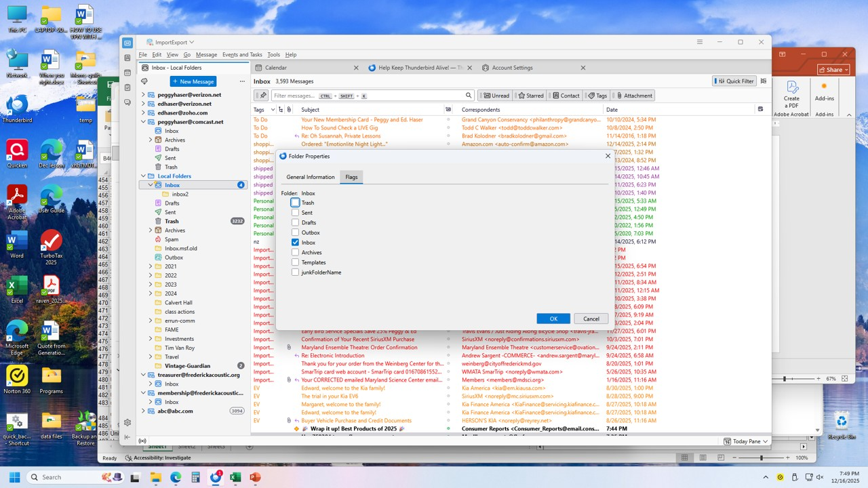Image resolution: width=868 pixels, height=488 pixels.
Task: Open the Events and Tasks menu
Action: coord(242,55)
